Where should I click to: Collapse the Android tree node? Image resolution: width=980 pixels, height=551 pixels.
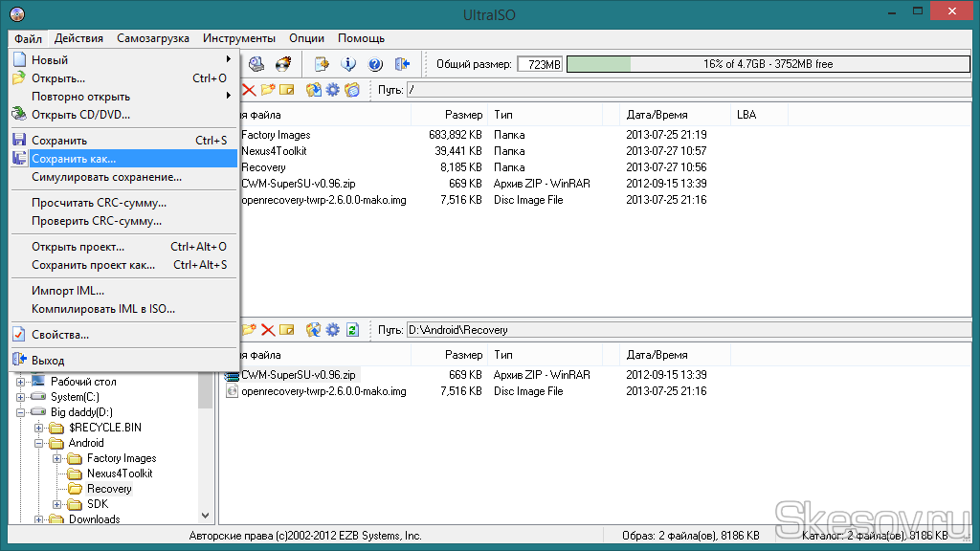tap(38, 443)
